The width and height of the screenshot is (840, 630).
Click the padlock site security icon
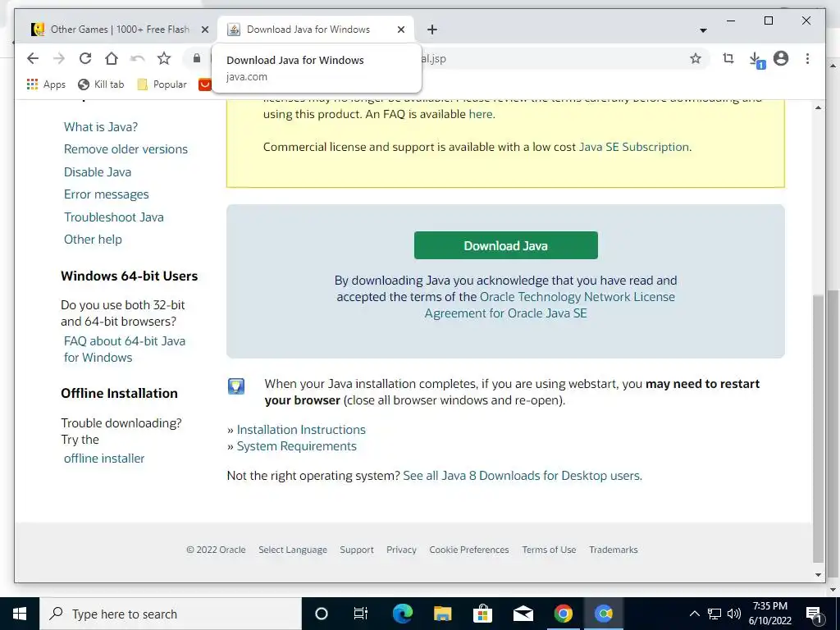click(197, 58)
